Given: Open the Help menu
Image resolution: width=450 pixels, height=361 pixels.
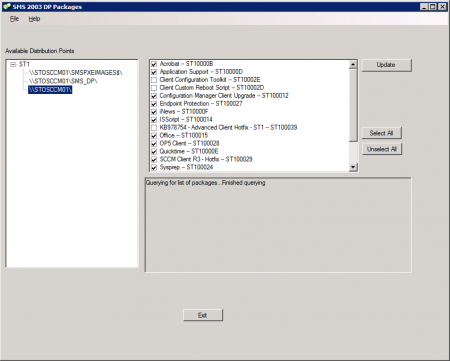Looking at the screenshot, I should coord(34,19).
